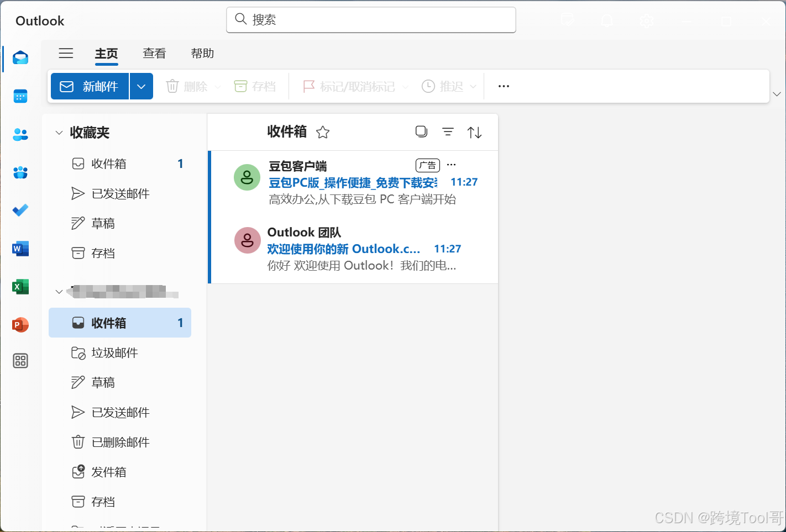Open the Groups icon in sidebar
The width and height of the screenshot is (786, 532).
coord(20,172)
